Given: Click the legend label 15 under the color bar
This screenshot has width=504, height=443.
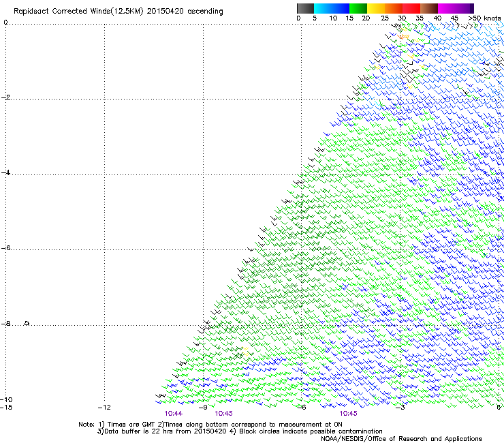Looking at the screenshot, I should click(349, 18).
